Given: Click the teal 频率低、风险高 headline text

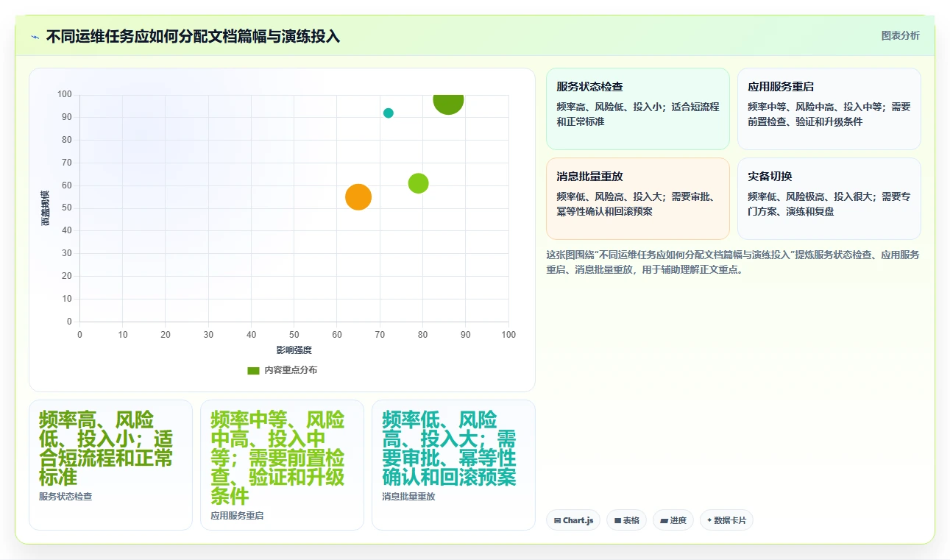Looking at the screenshot, I should coord(449,449).
